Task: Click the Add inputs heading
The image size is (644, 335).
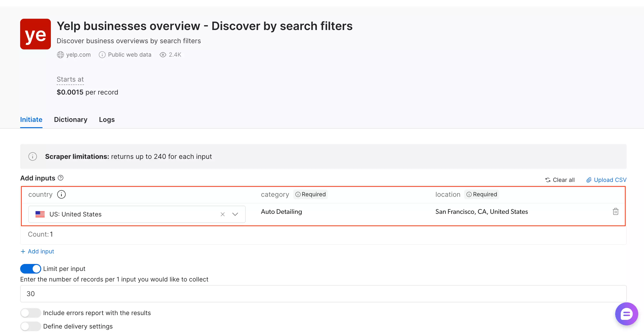Action: 37,178
